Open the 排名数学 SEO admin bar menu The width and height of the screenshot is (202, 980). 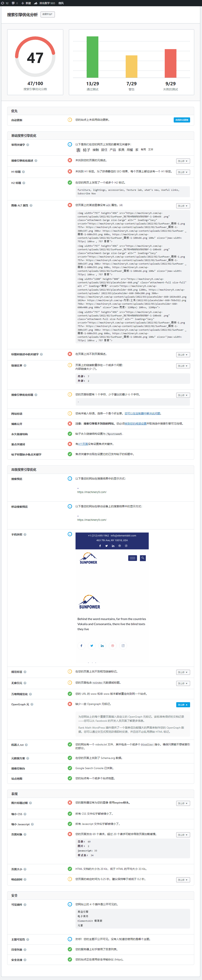click(45, 3)
